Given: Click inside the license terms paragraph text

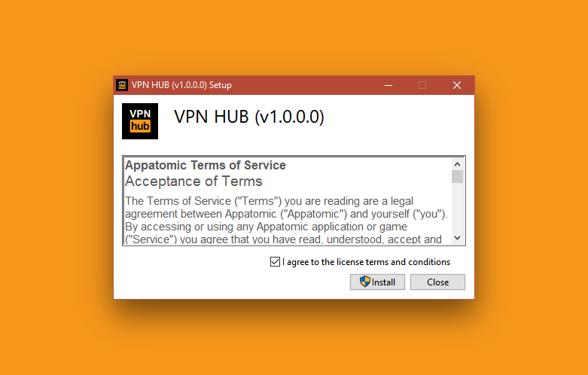Looking at the screenshot, I should tap(286, 220).
